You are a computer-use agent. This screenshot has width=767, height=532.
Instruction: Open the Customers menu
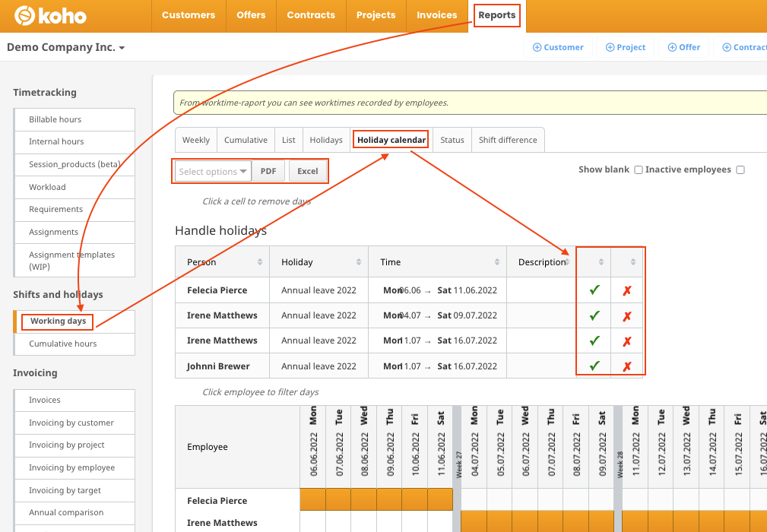[x=189, y=15]
